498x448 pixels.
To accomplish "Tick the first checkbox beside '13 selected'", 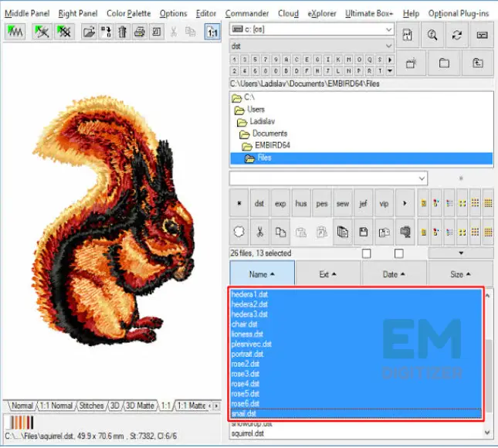I will (367, 253).
